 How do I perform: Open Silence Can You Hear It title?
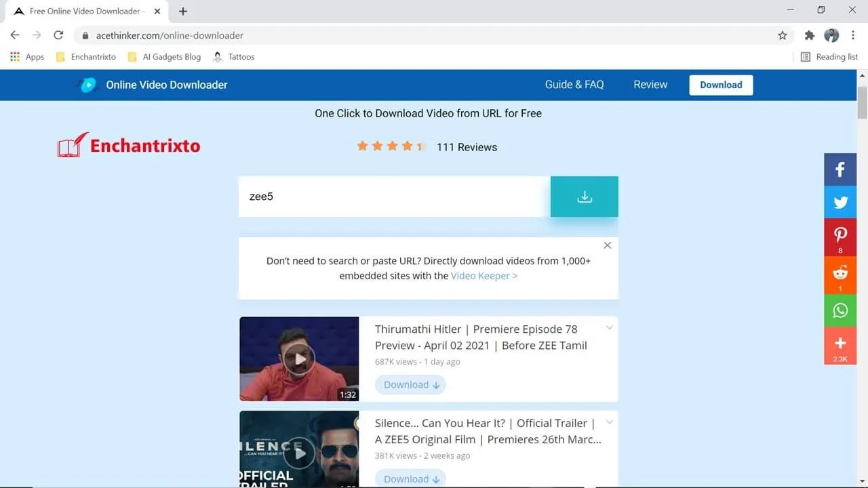point(488,431)
